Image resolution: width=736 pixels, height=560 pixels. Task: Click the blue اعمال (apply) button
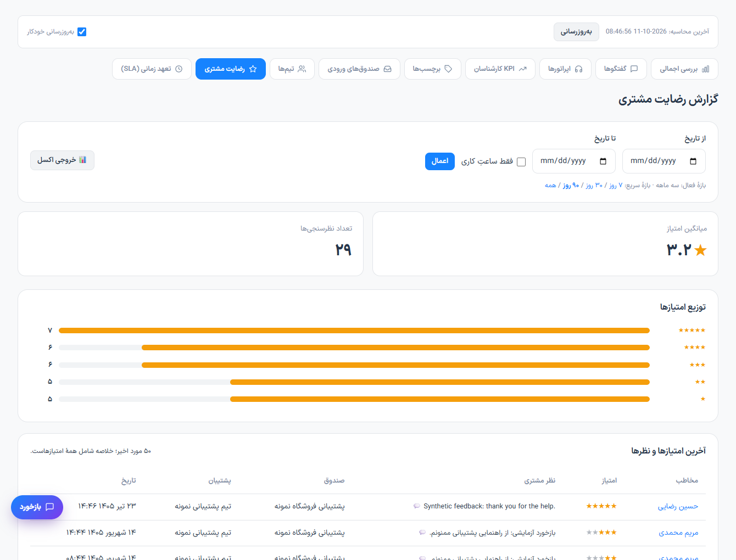click(x=440, y=161)
